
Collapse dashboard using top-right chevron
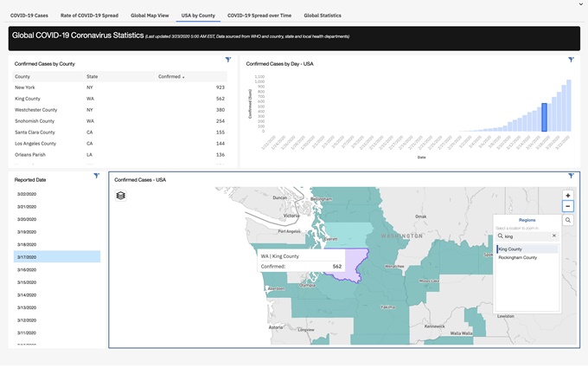pyautogui.click(x=581, y=4)
